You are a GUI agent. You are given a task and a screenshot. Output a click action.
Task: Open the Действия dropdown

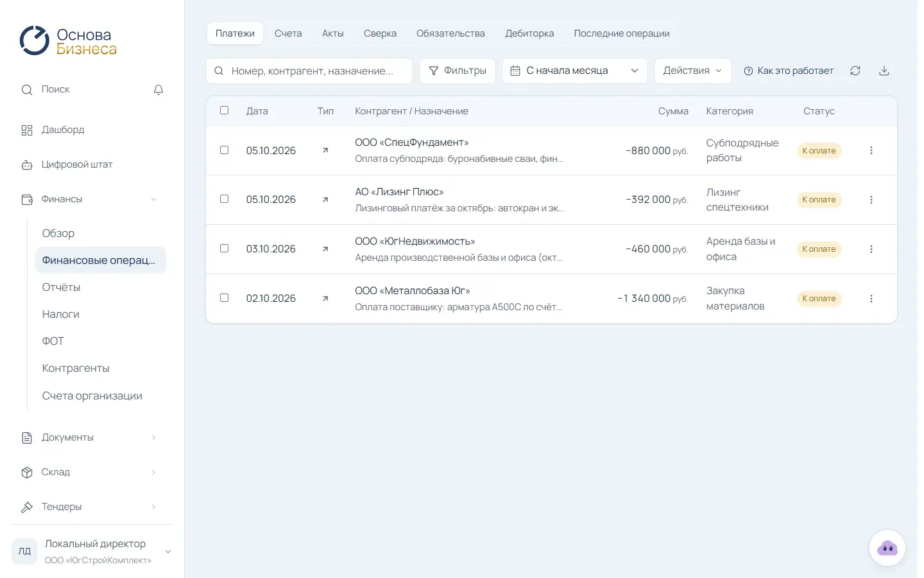tap(692, 71)
